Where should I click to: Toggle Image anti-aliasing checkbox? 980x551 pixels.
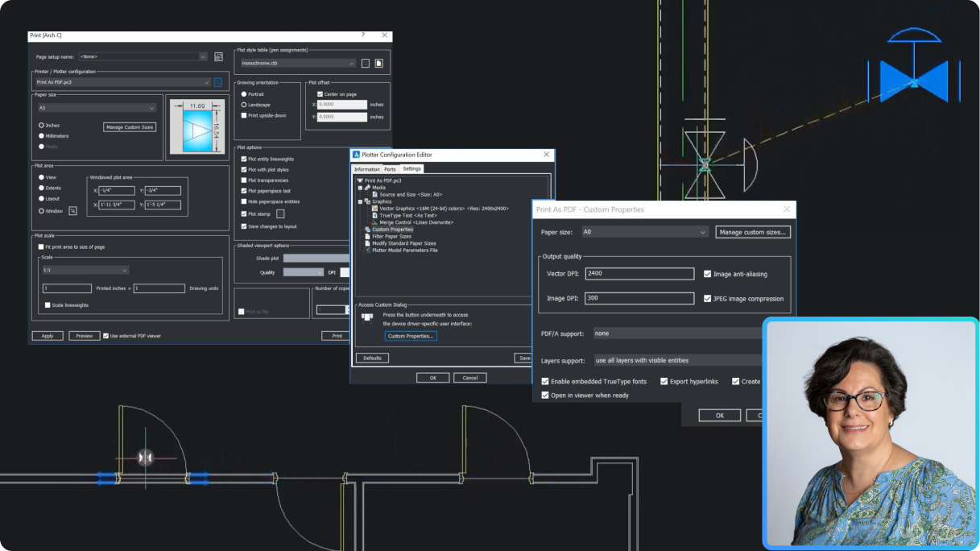[707, 274]
